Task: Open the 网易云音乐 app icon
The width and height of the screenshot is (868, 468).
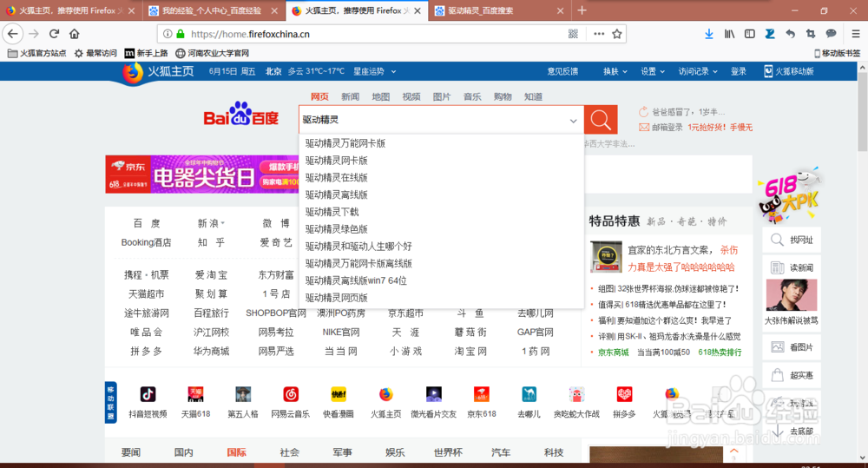Action: [291, 394]
